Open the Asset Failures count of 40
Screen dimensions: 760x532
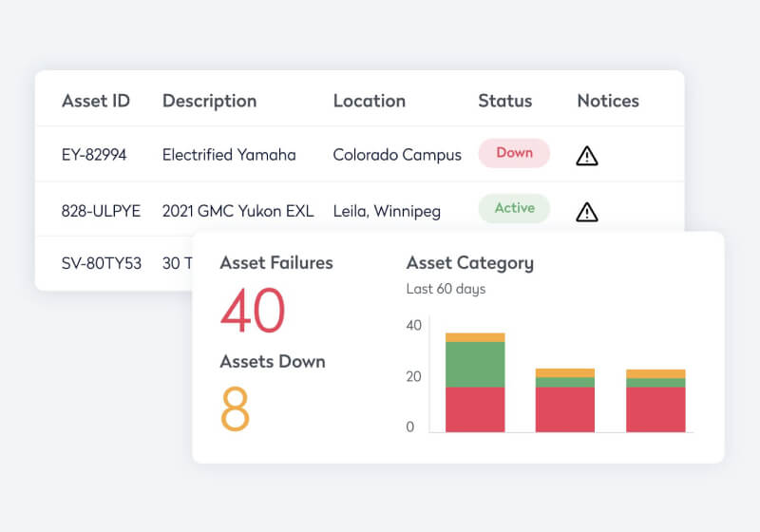[x=253, y=311]
